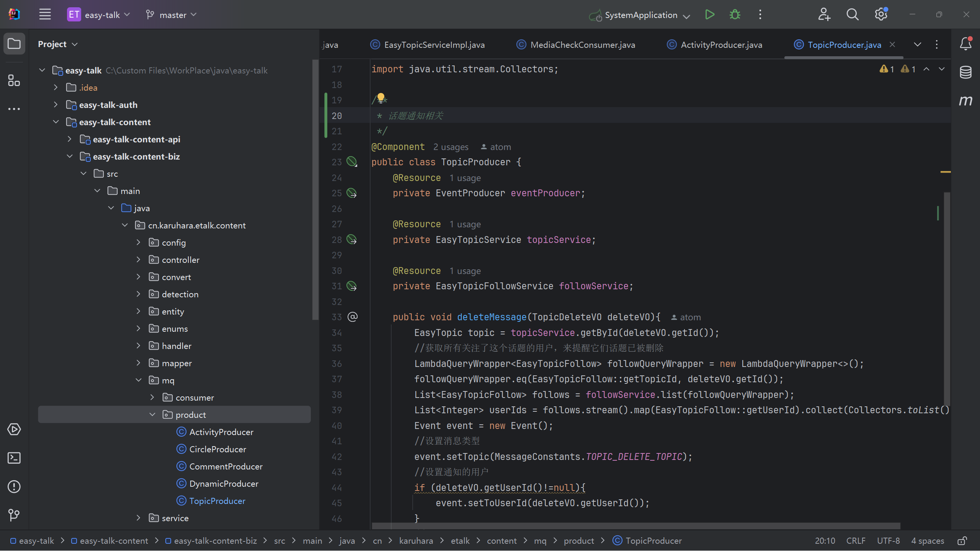Click the light bulb intention icon
The image size is (980, 551).
tap(381, 98)
